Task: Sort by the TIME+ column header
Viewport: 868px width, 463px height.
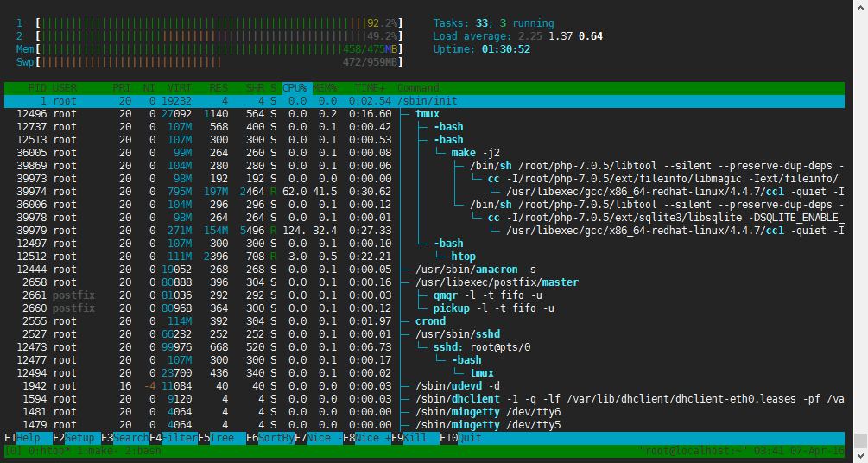Action: click(x=370, y=88)
